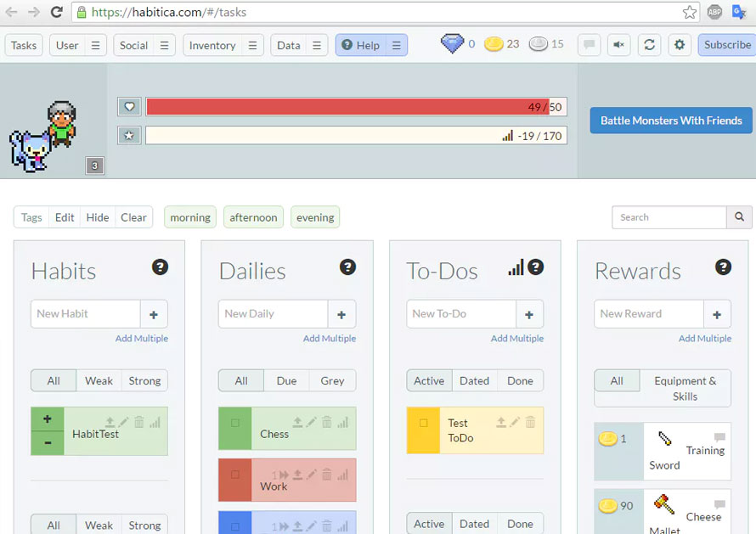Viewport: 756px width, 534px height.
Task: Mute sound with the speaker icon
Action: [619, 45]
